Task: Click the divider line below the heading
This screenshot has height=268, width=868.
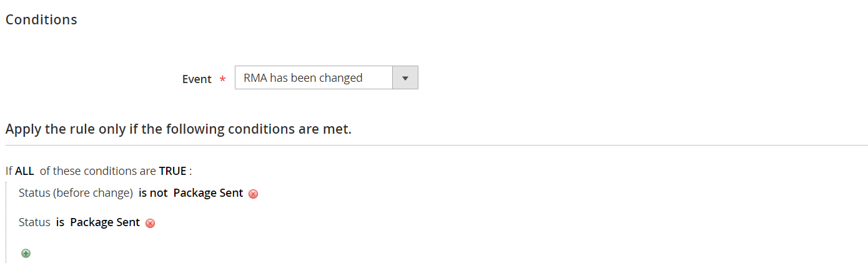Action: [436, 146]
